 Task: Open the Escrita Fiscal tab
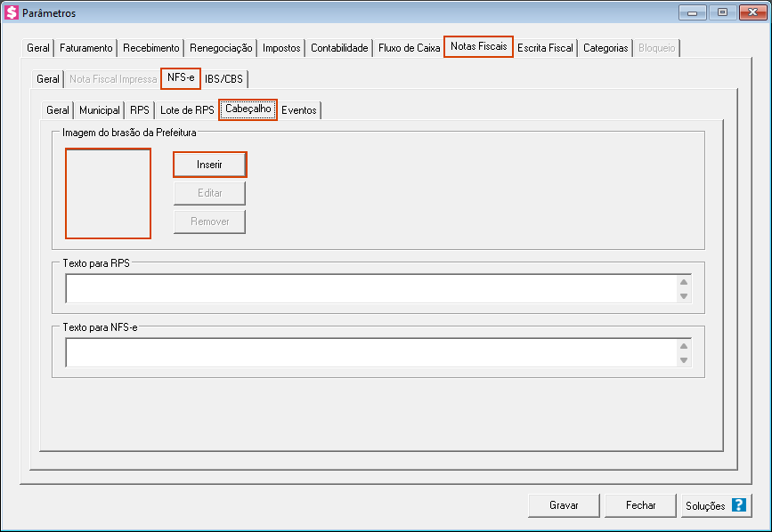pyautogui.click(x=545, y=48)
